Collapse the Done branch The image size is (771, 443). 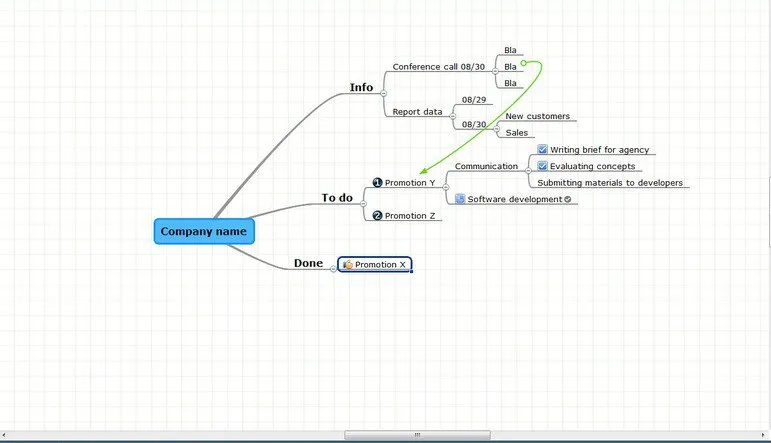tap(333, 269)
